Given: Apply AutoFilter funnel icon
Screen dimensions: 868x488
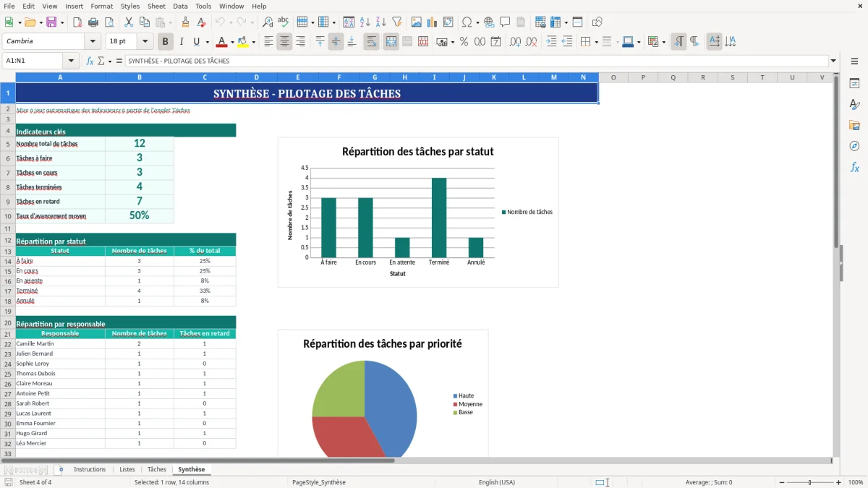Looking at the screenshot, I should pyautogui.click(x=396, y=22).
